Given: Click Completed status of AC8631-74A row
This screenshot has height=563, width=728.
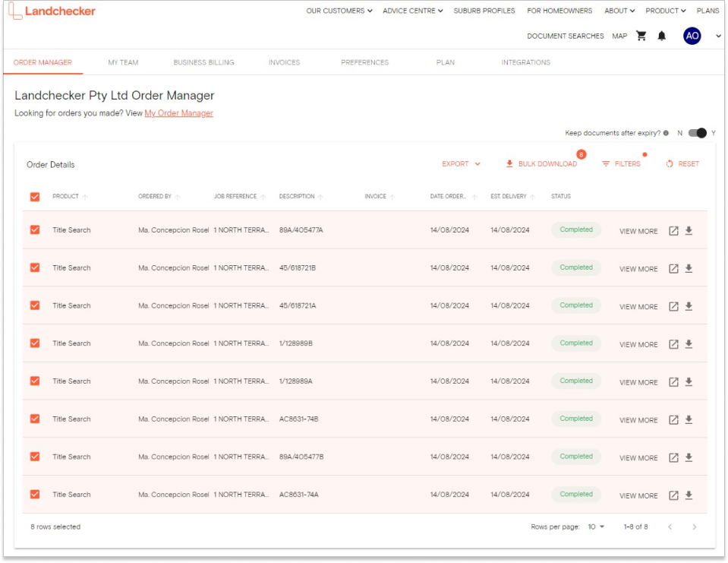Looking at the screenshot, I should 576,495.
